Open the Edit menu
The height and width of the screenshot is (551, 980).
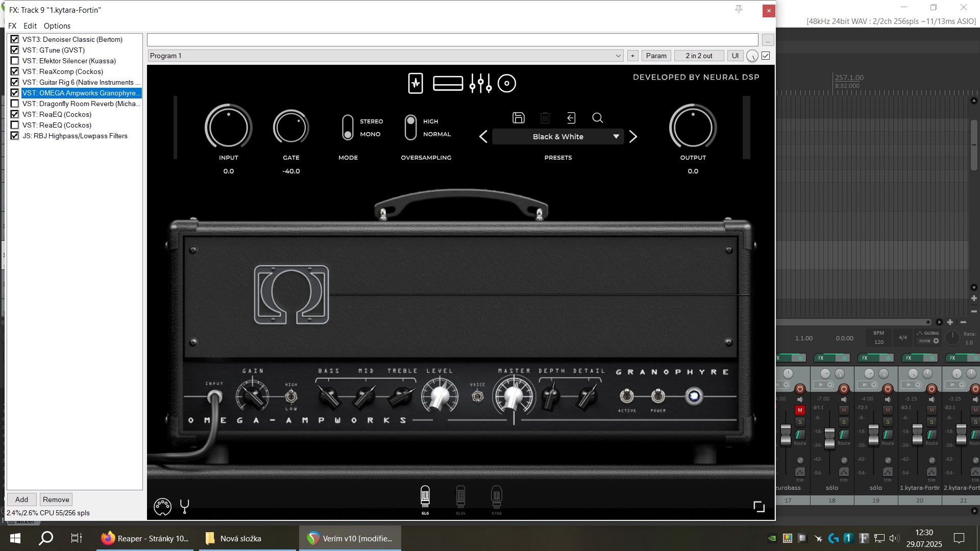[30, 26]
